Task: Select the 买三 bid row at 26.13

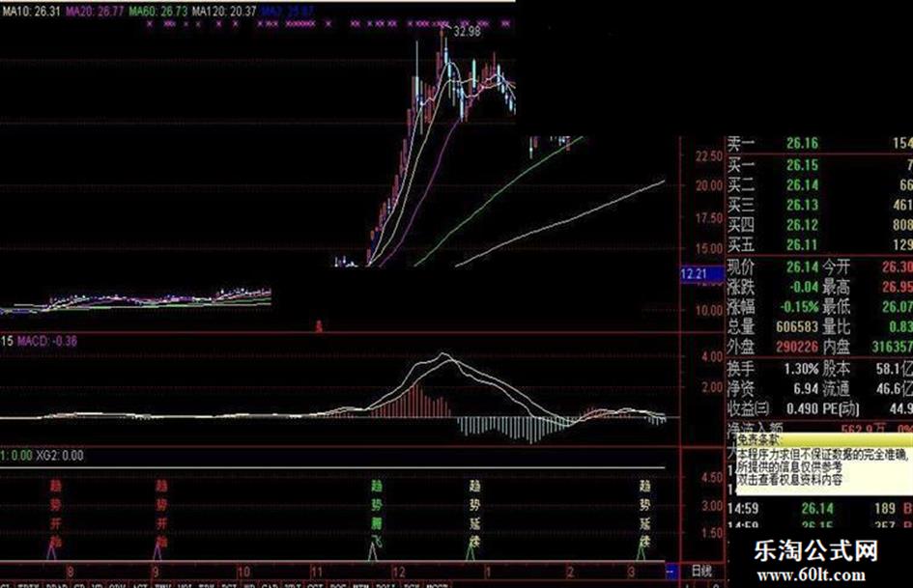Action: [820, 205]
